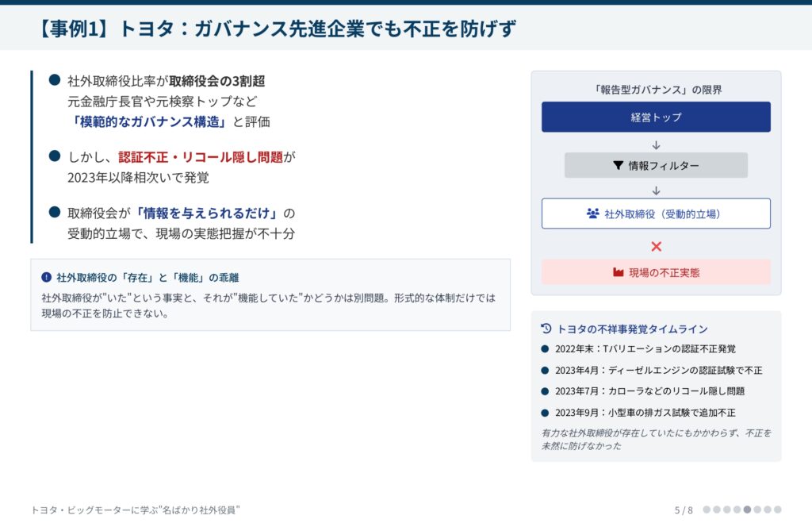Select the 社外取締役（受動的立場） box
The image size is (812, 527).
coord(656,213)
